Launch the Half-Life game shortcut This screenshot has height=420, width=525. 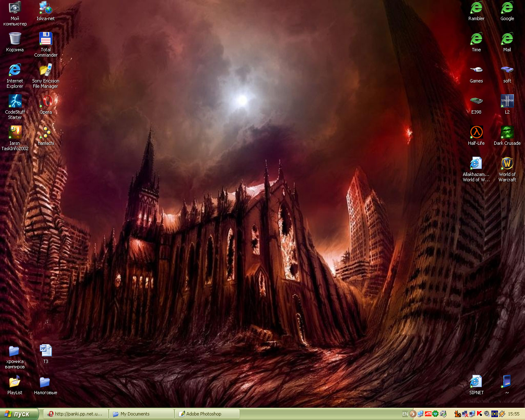pyautogui.click(x=476, y=136)
